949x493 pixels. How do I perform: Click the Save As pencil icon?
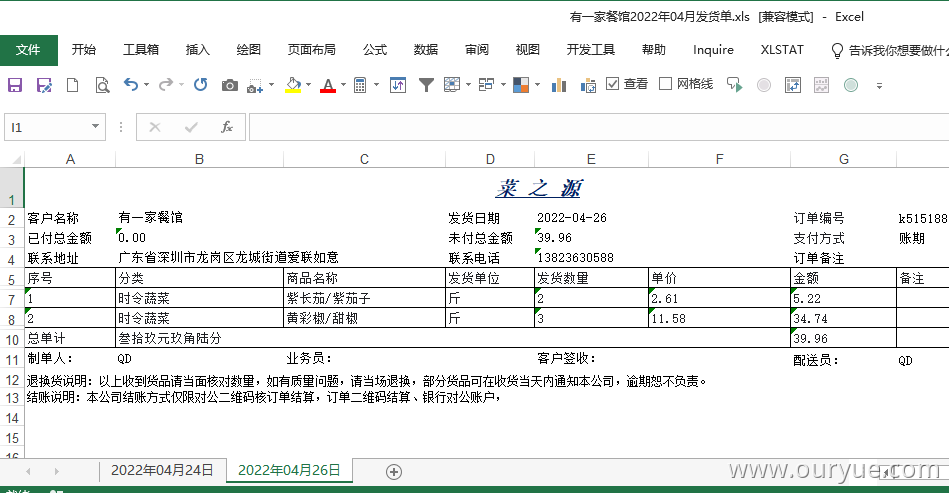pos(44,85)
